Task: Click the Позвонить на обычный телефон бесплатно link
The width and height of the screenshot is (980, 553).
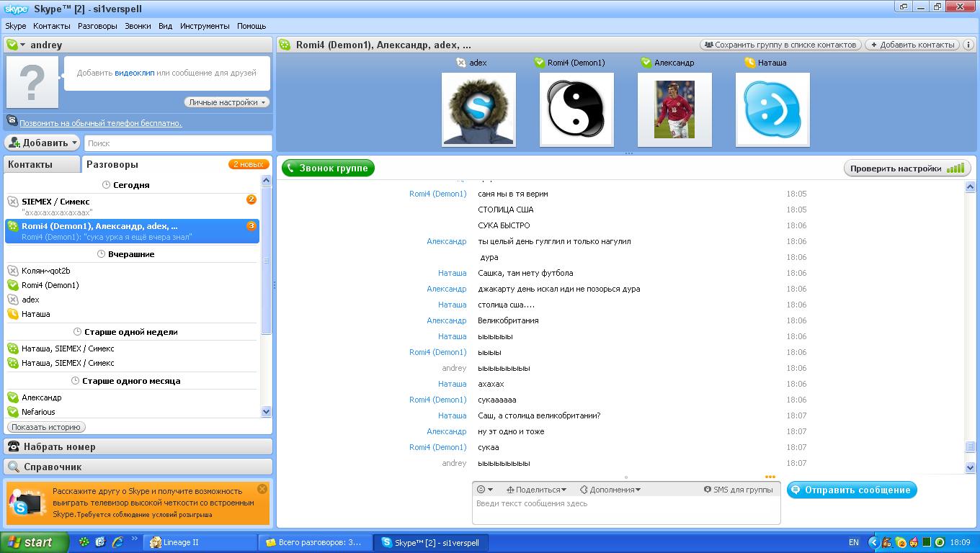Action: [x=100, y=123]
